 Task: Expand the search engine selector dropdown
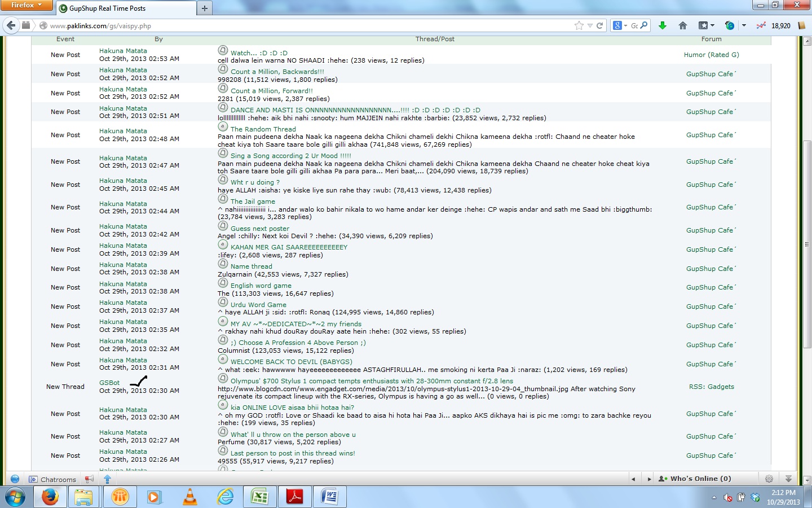[x=625, y=25]
